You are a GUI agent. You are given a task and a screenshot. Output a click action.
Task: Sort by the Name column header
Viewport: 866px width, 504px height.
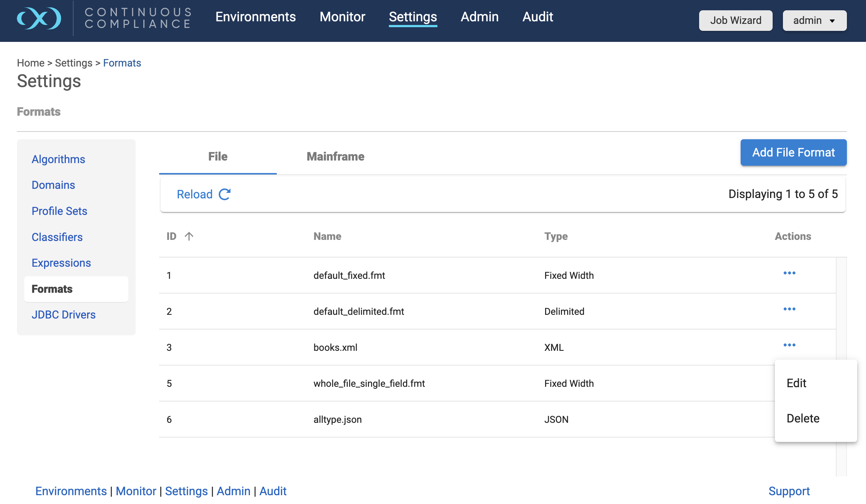point(327,236)
